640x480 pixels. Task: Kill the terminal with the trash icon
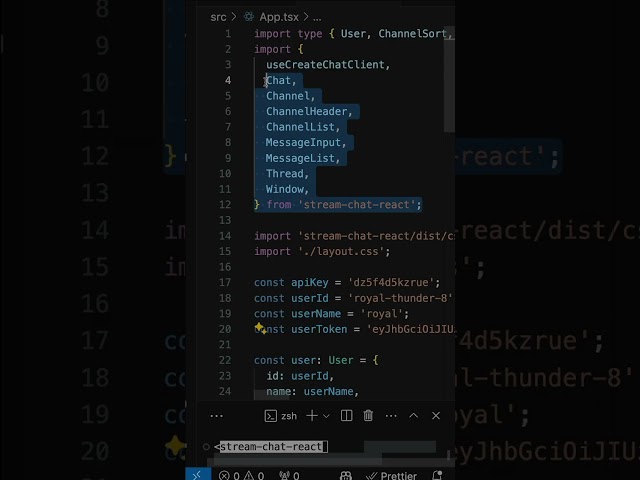click(368, 416)
